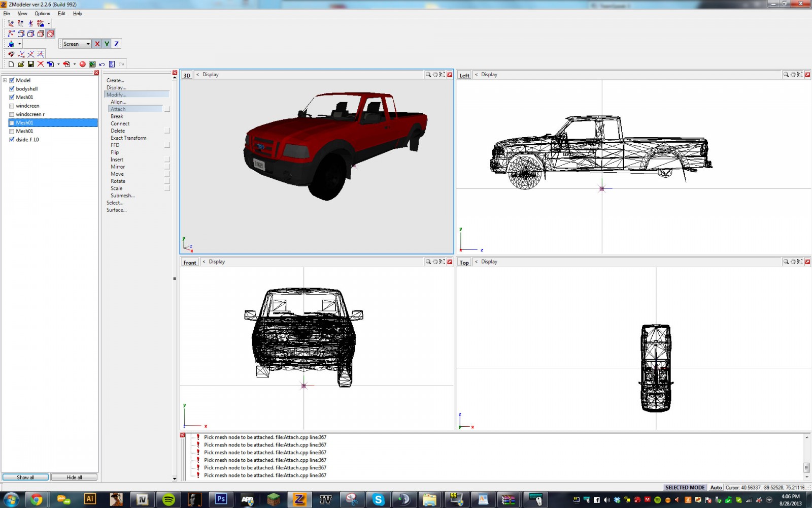The image size is (812, 508).
Task: Enable the windcreen object checkbox
Action: click(x=12, y=106)
